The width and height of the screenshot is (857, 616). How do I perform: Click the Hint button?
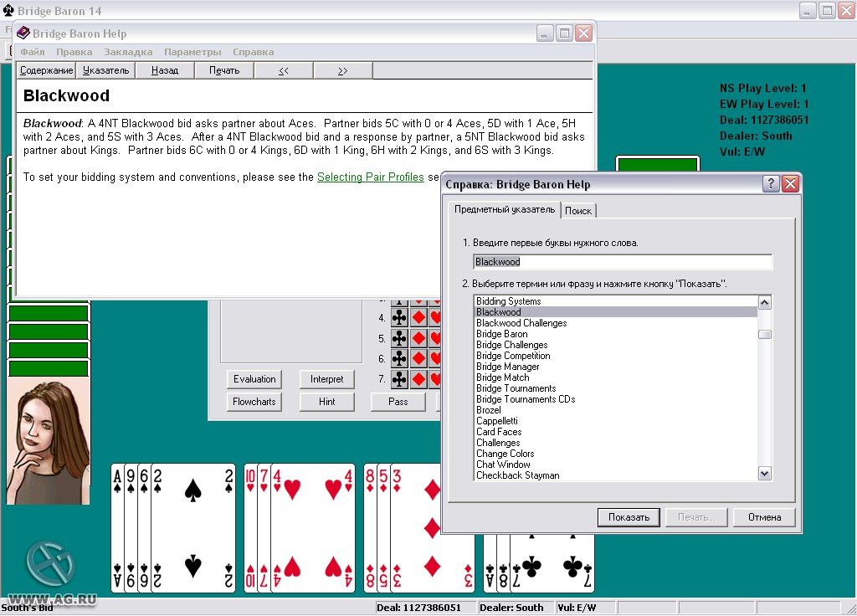pos(327,402)
